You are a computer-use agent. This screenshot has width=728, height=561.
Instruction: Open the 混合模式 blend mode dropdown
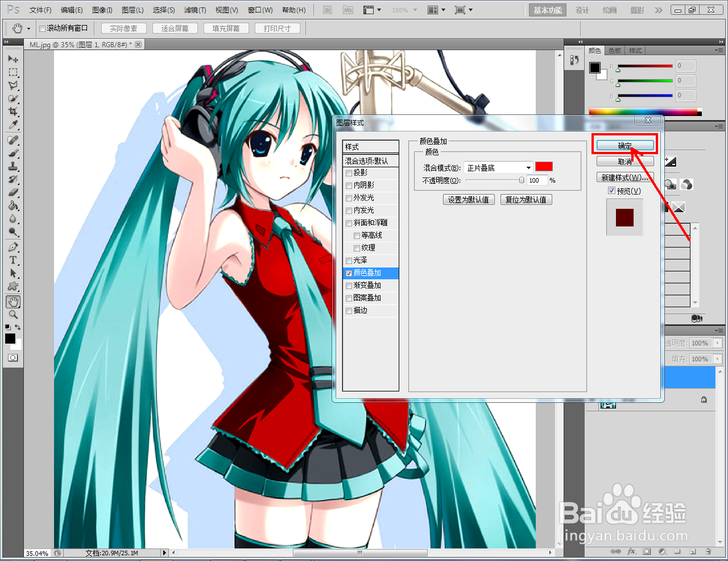(x=498, y=167)
